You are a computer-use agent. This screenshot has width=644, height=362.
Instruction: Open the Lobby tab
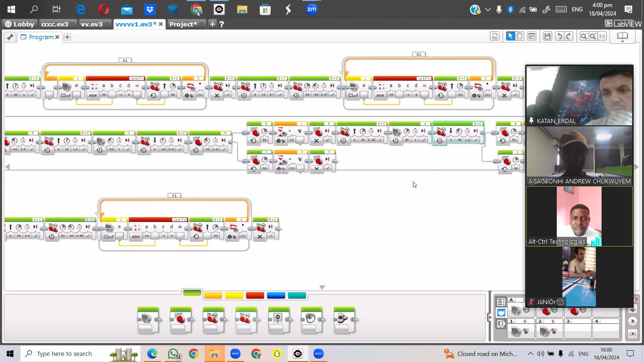pos(20,24)
